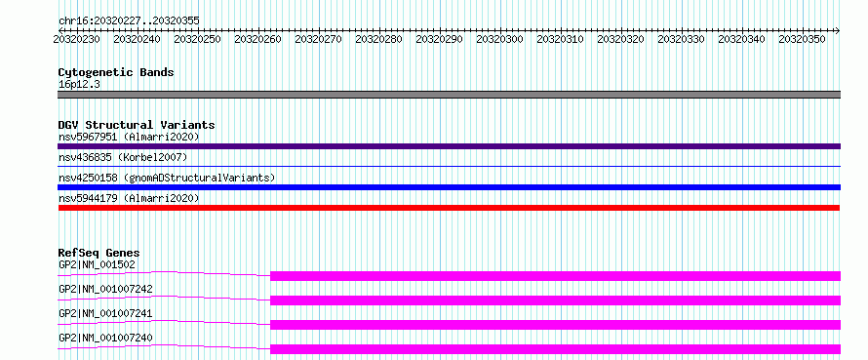Image resolution: width=868 pixels, height=360 pixels.
Task: Click the magenta exon of GP2|NM_001007241
Action: tap(555, 325)
